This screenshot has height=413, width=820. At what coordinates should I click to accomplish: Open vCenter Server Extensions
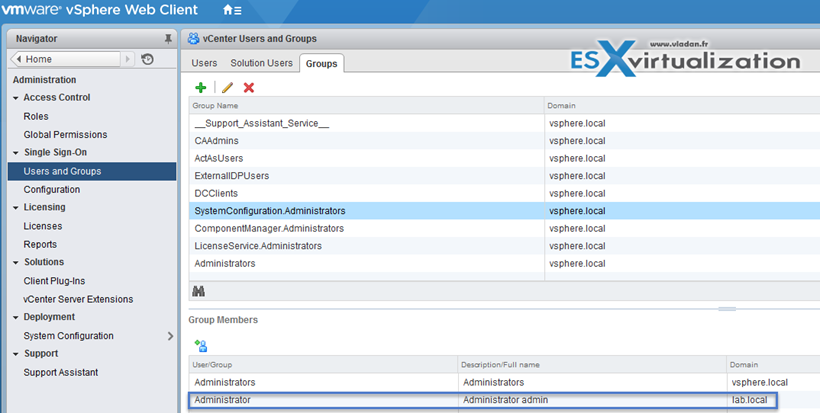78,299
